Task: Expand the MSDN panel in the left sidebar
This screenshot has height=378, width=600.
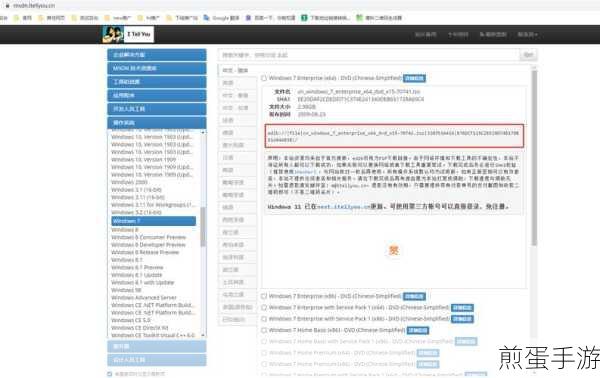Action: click(157, 68)
